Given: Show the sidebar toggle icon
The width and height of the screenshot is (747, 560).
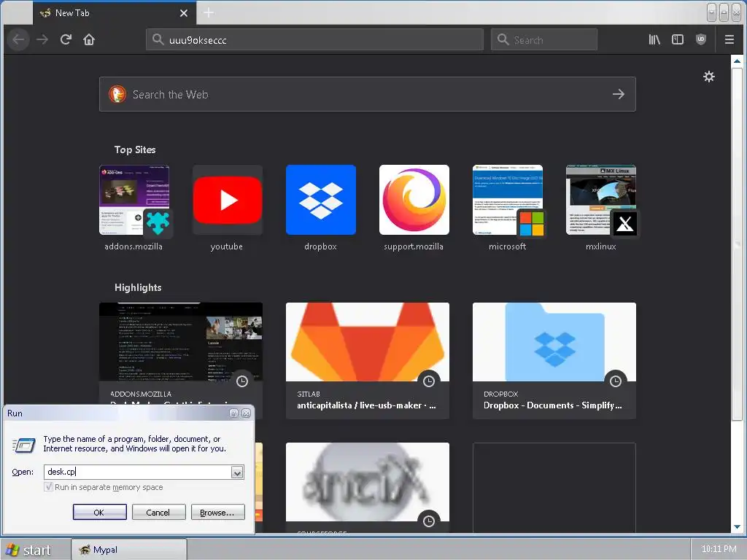Looking at the screenshot, I should (678, 39).
